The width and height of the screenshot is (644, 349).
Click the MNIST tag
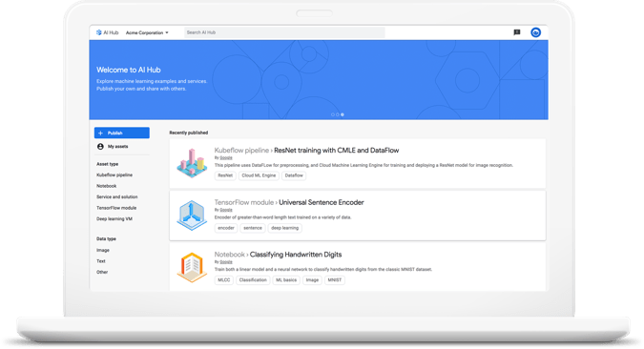point(335,280)
